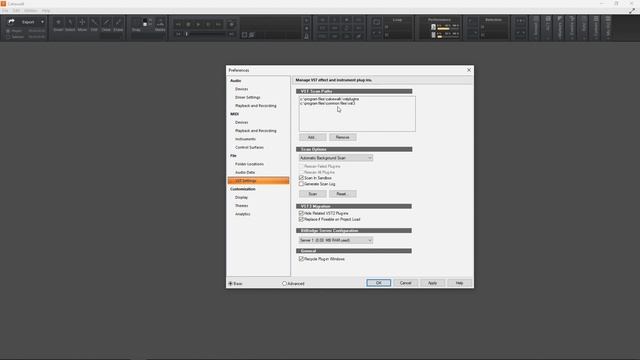This screenshot has width=640, height=360.
Task: Open Audio Devices preferences page
Action: [242, 89]
